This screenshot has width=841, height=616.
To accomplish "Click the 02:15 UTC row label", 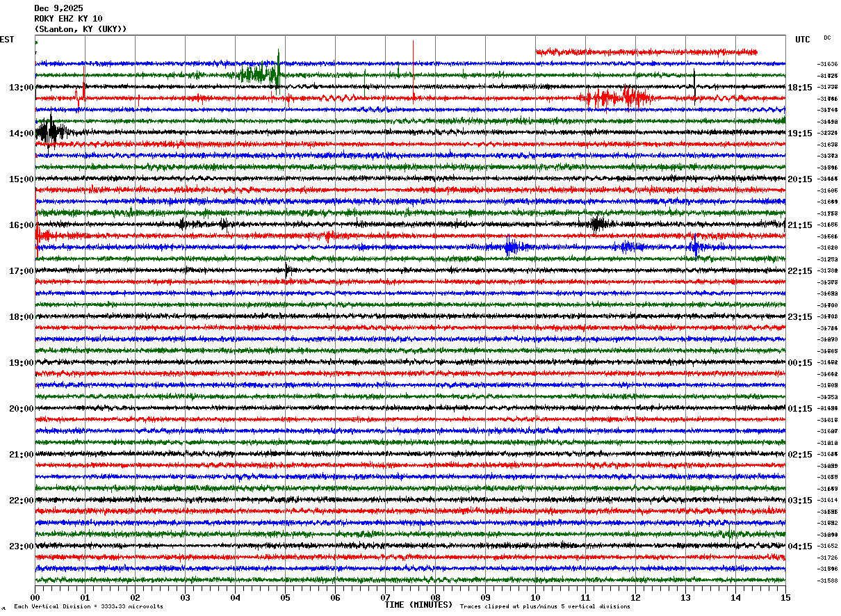I will pyautogui.click(x=799, y=455).
